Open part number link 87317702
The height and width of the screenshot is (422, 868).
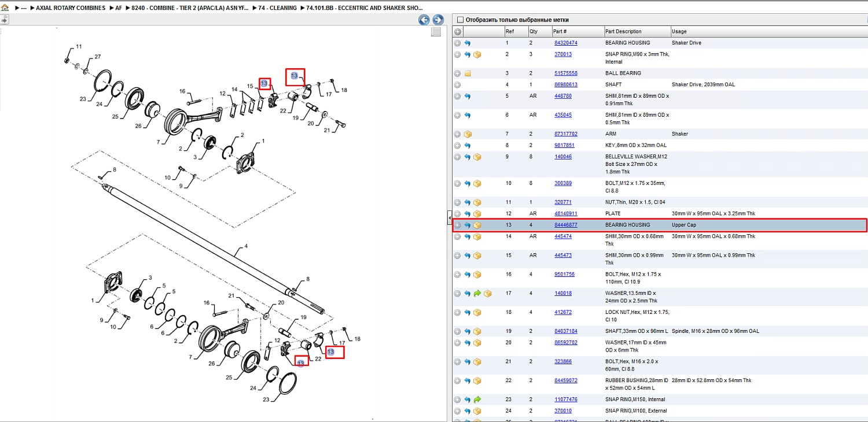[566, 134]
